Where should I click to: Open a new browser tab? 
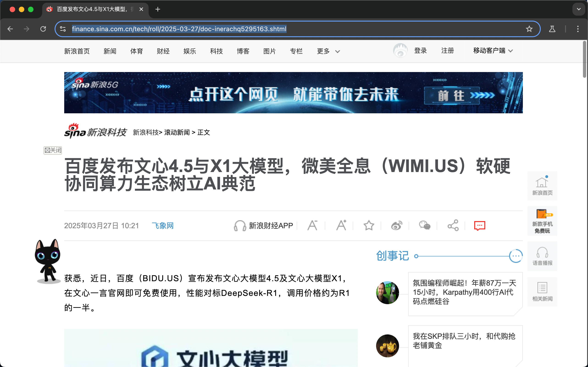point(158,9)
